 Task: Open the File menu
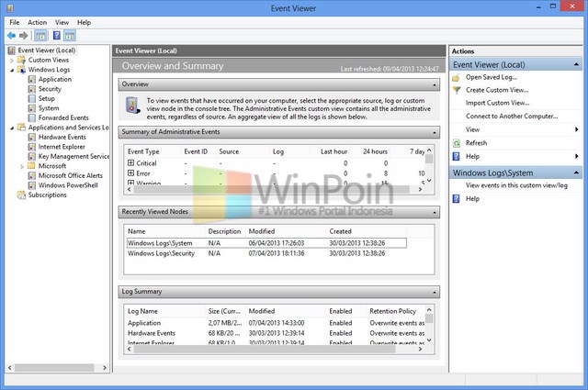point(15,22)
